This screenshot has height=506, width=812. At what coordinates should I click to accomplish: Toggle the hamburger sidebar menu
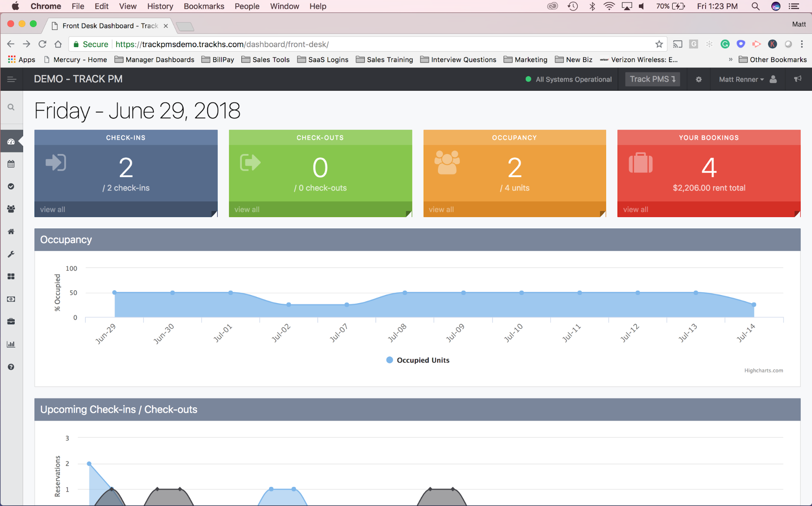pyautogui.click(x=11, y=80)
